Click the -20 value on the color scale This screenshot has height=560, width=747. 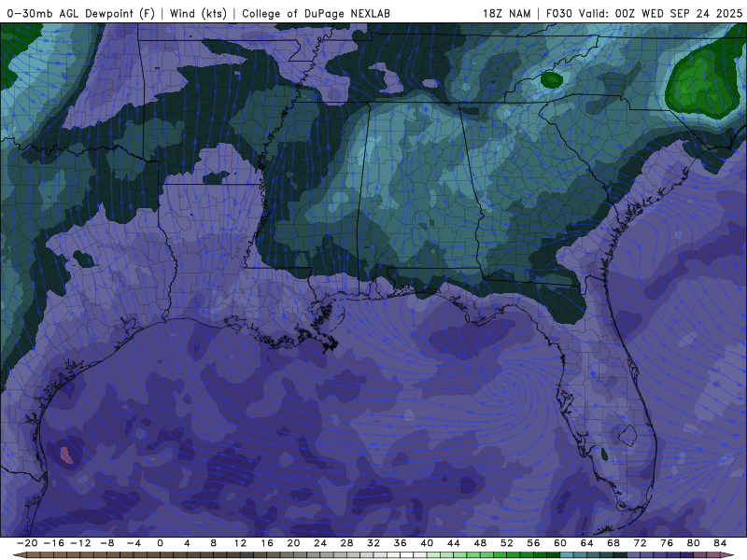coord(27,543)
